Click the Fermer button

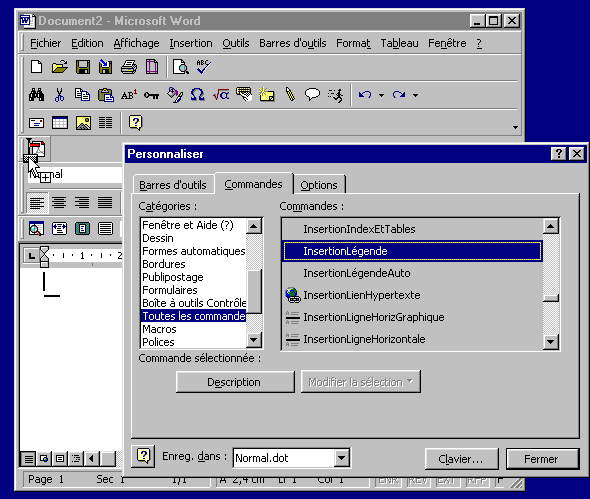[x=542, y=459]
